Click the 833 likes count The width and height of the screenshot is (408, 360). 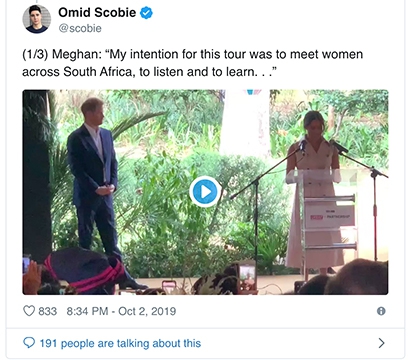(x=47, y=311)
